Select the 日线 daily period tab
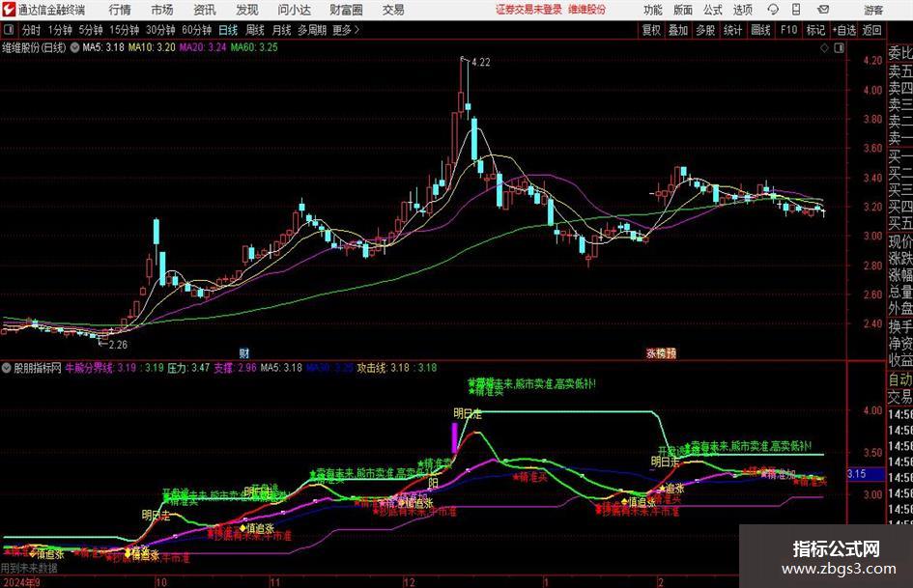This screenshot has height=588, width=913. click(x=228, y=30)
